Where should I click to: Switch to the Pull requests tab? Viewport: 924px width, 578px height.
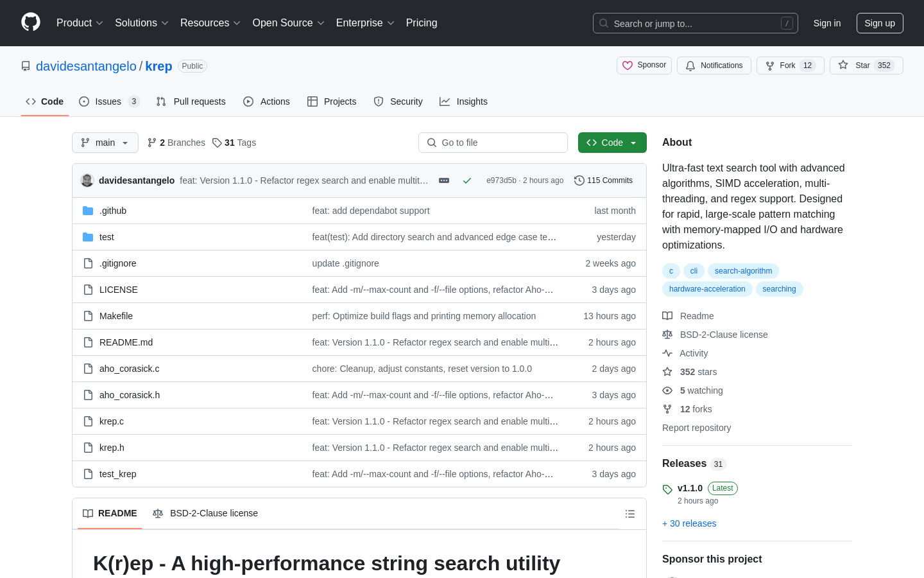click(191, 101)
